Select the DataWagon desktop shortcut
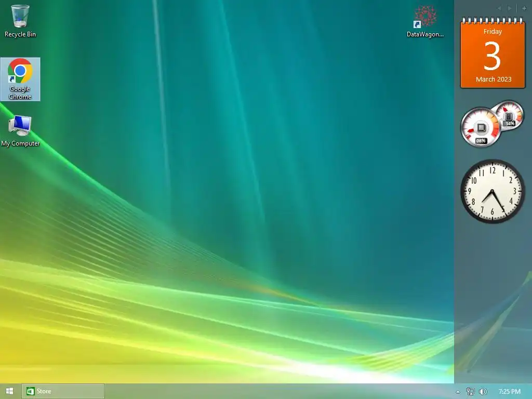This screenshot has width=532, height=399. click(x=425, y=21)
